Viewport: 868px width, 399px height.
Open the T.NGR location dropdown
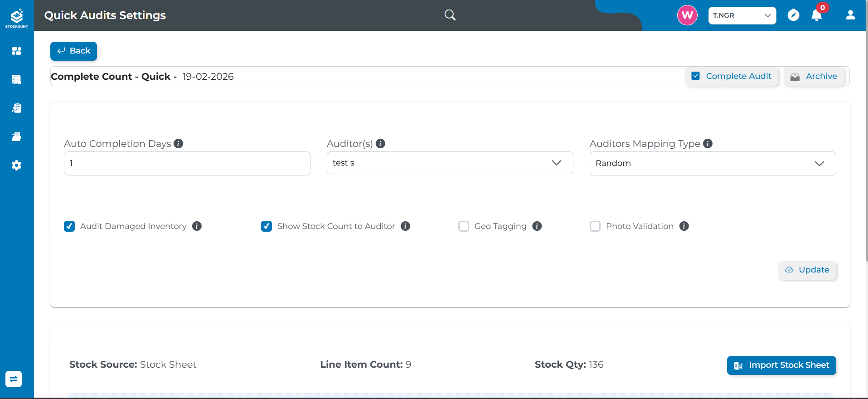(742, 15)
